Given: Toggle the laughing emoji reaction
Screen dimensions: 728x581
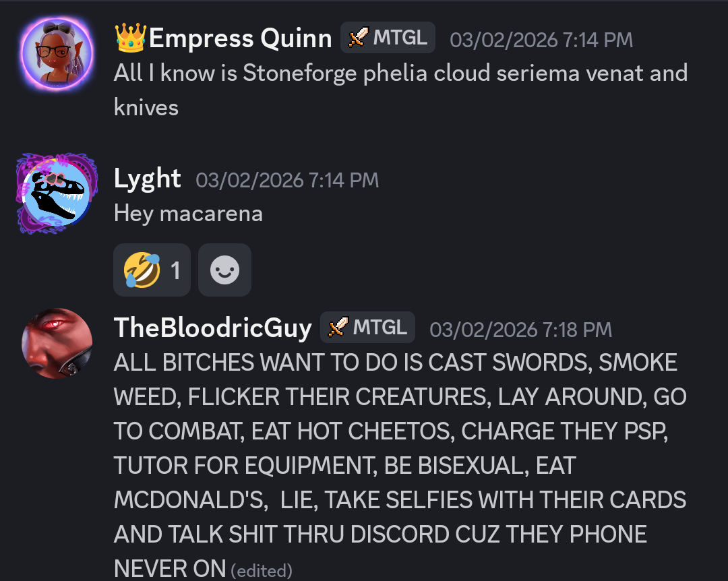Looking at the screenshot, I should click(152, 270).
